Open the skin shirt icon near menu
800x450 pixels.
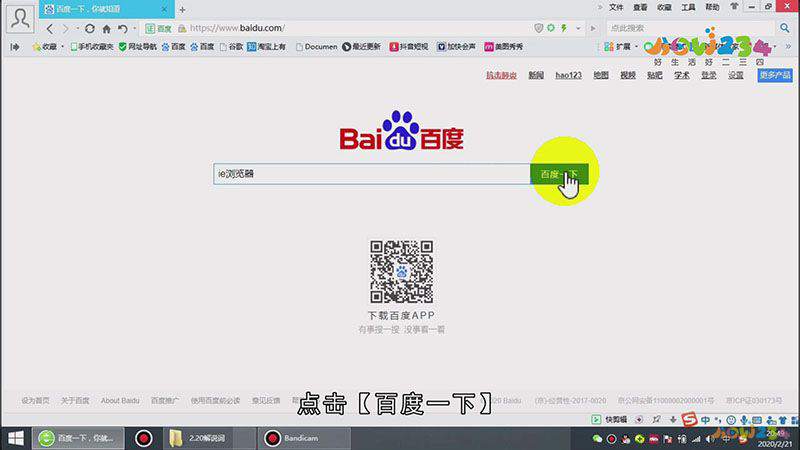(x=734, y=7)
